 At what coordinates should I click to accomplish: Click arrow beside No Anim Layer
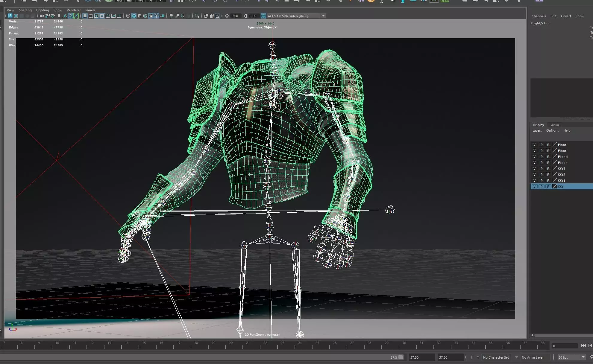coord(516,357)
